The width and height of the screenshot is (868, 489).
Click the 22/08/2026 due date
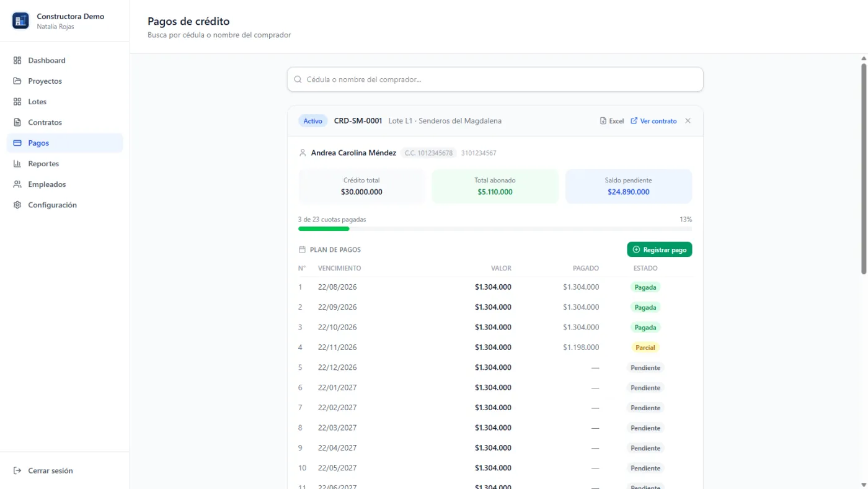tap(337, 287)
